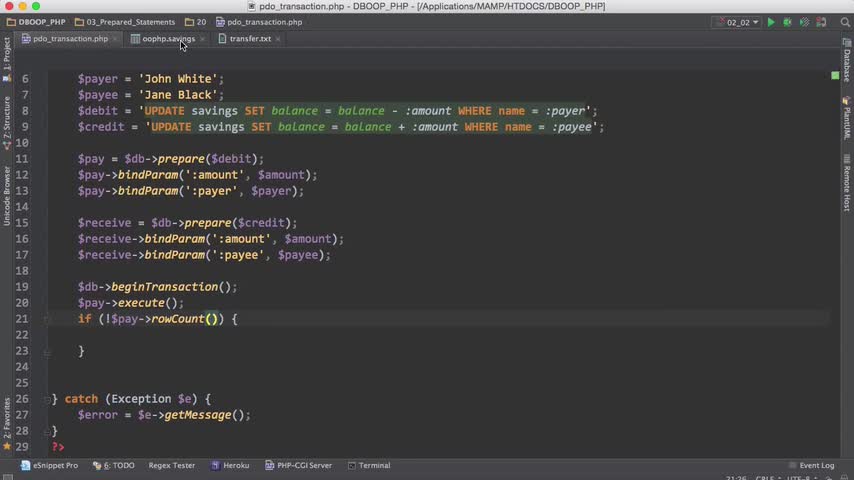Click pdo_transaction.php breadcrumb file

259,22
